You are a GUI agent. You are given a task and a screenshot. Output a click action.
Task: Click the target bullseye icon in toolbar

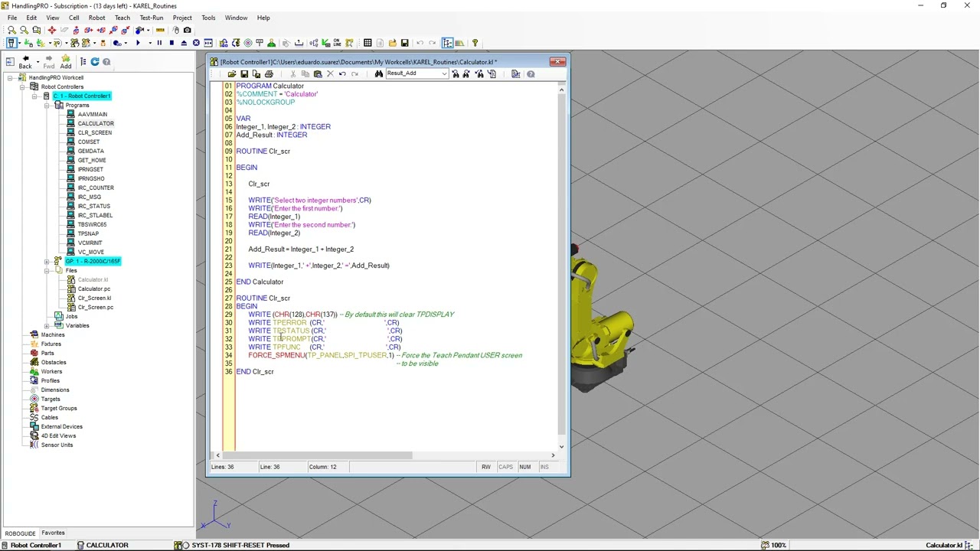click(248, 43)
